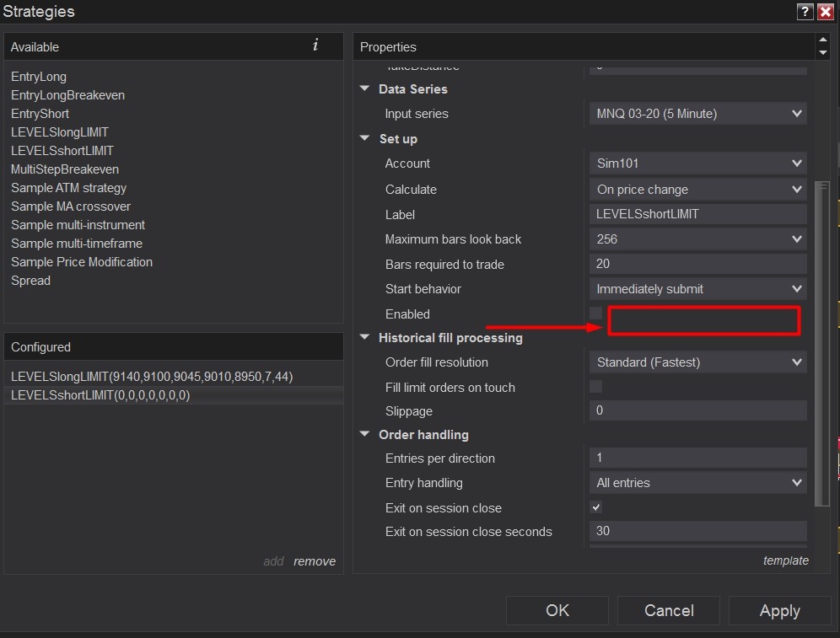Select Sample multi-instrument strategy
Viewport: 840px width, 638px height.
click(x=78, y=225)
